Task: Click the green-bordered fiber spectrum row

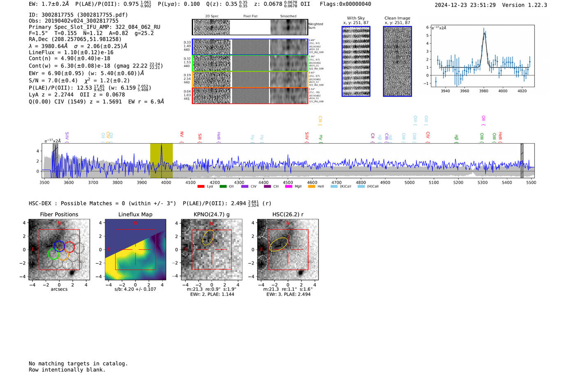Action: pos(250,63)
